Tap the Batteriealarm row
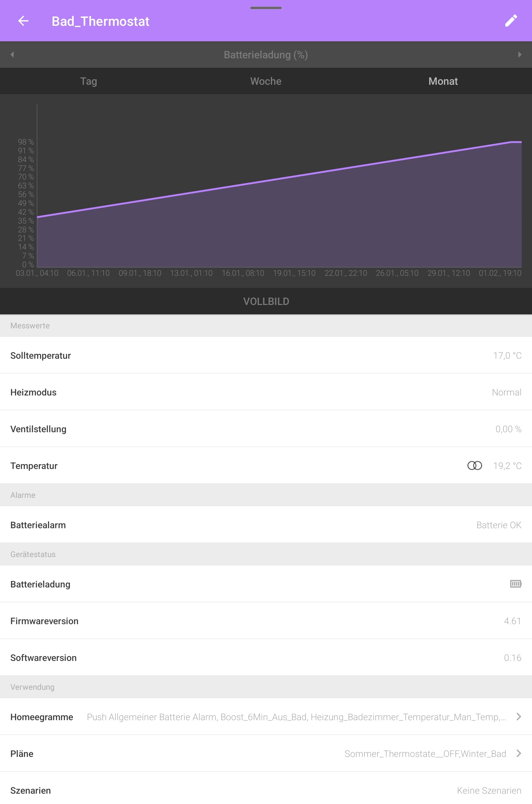Screen dimensions: 532x804 (266, 525)
